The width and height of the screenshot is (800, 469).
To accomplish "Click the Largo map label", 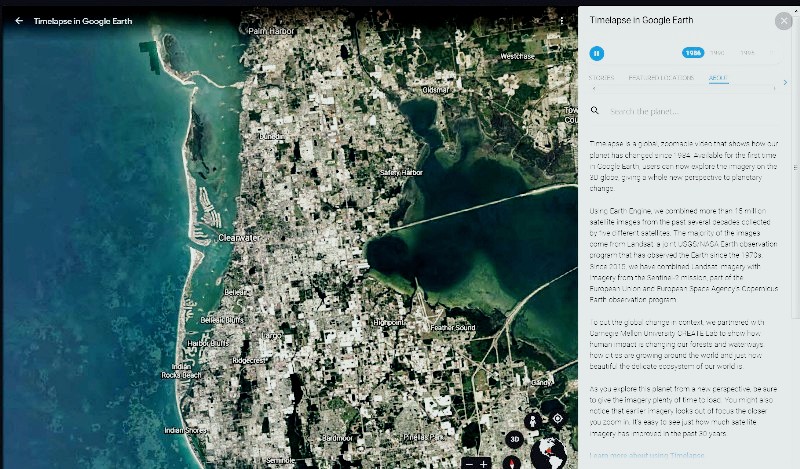I will pyautogui.click(x=272, y=335).
